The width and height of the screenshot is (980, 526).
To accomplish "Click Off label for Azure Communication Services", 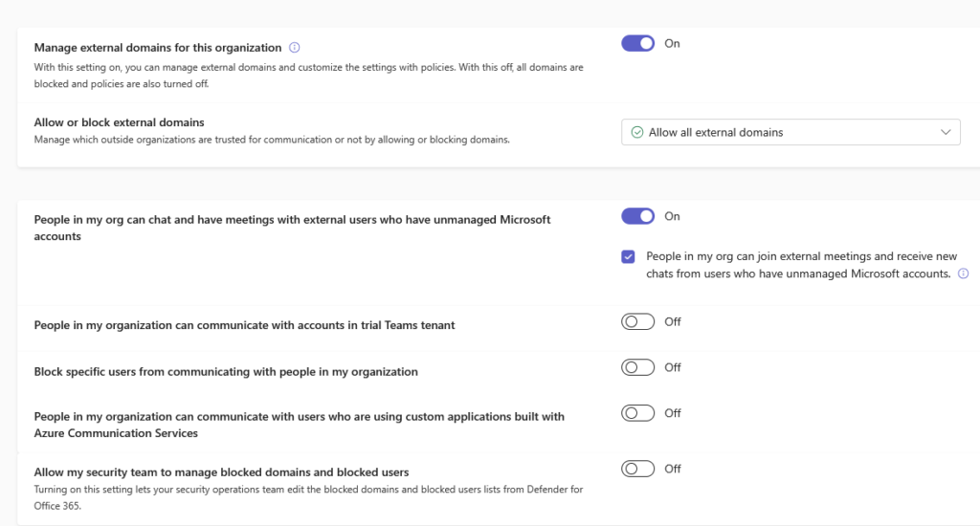I will [673, 413].
